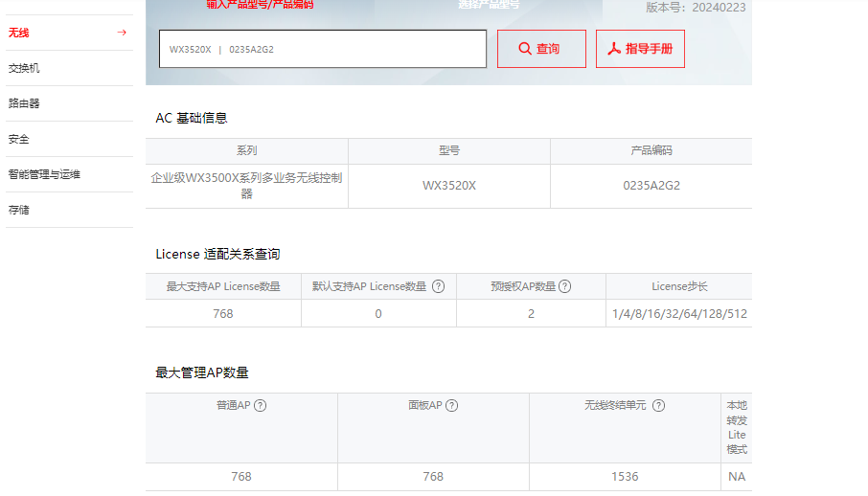Open 智能管理与运维 sidebar item
This screenshot has height=496, width=868.
69,174
